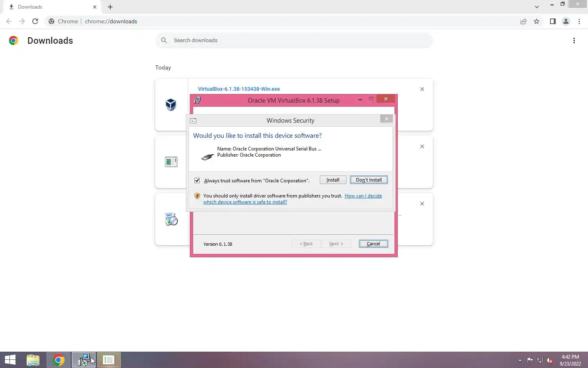Open the network tray icon

point(540,360)
